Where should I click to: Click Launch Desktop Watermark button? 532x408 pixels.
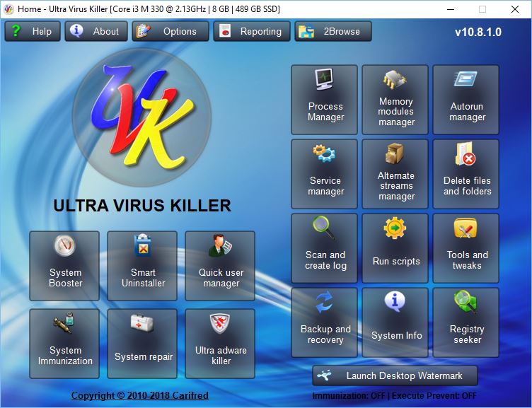point(395,375)
